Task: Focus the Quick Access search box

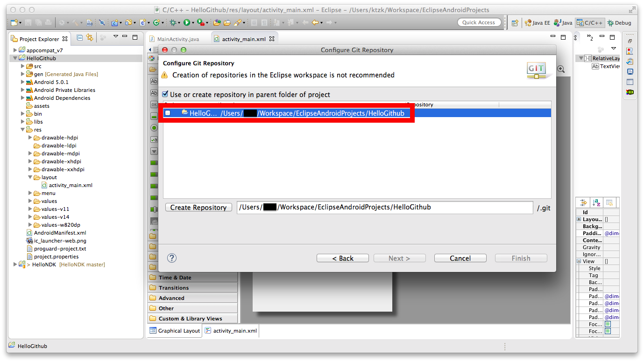Action: point(479,22)
